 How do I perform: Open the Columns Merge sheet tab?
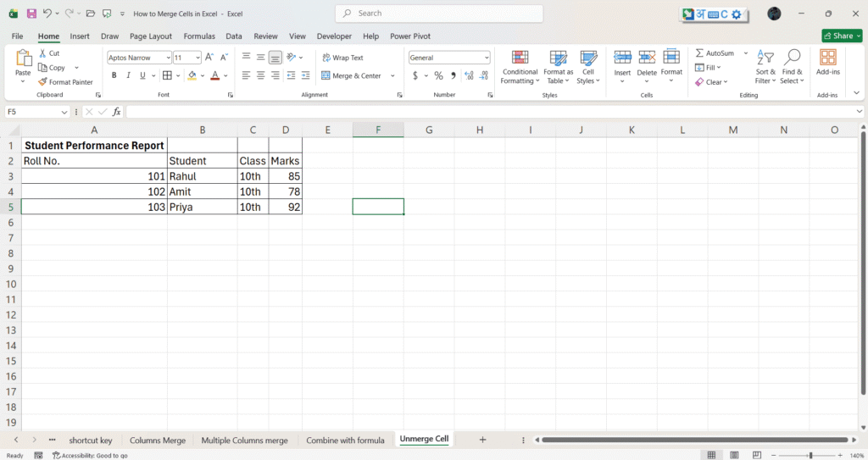click(158, 440)
